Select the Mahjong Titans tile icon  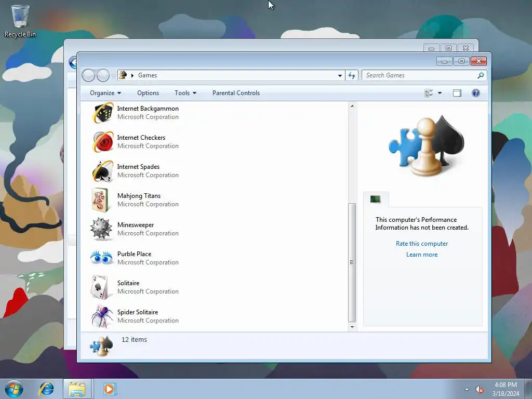(x=100, y=200)
